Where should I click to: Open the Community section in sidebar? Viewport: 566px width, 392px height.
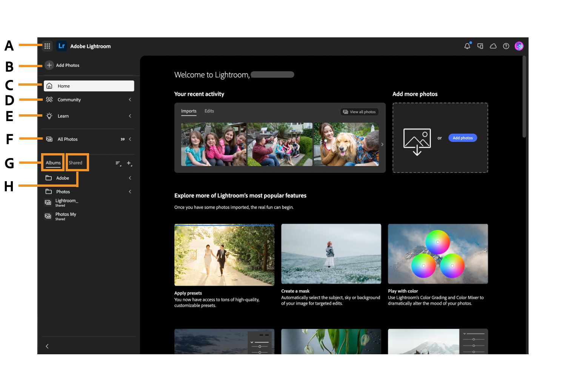(x=69, y=100)
